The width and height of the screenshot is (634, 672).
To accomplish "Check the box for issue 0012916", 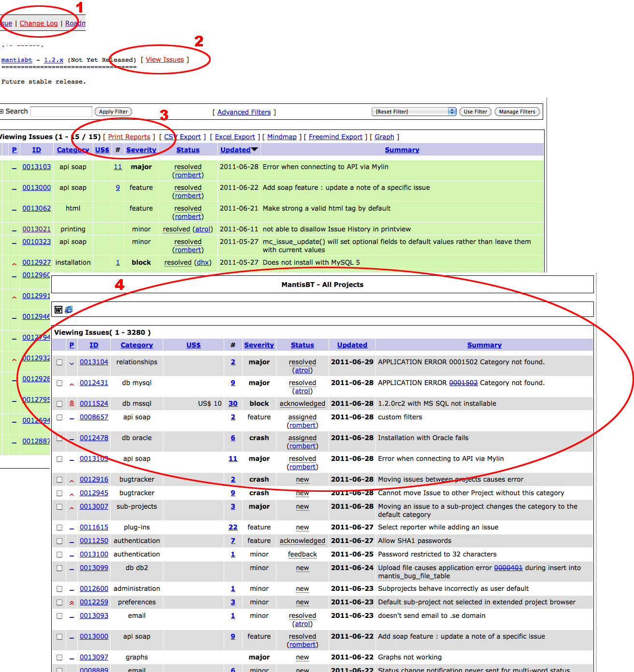I will (59, 480).
